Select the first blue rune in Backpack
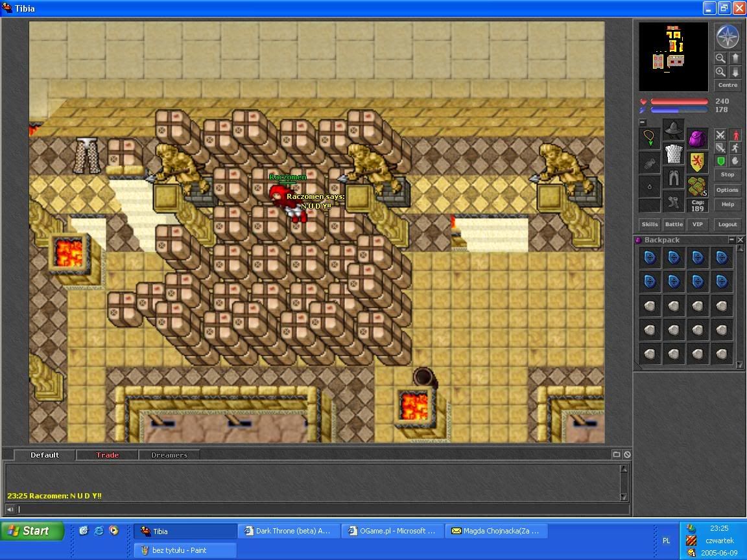The image size is (747, 560). click(650, 257)
